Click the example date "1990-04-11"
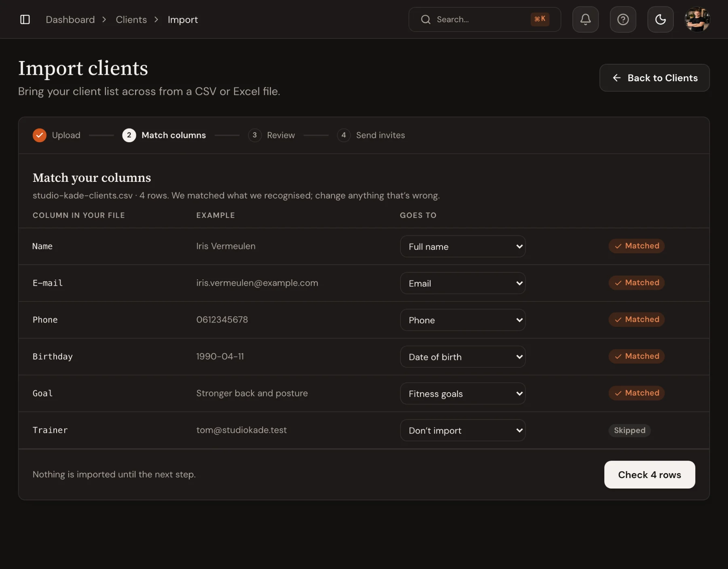Image resolution: width=728 pixels, height=569 pixels. click(220, 356)
